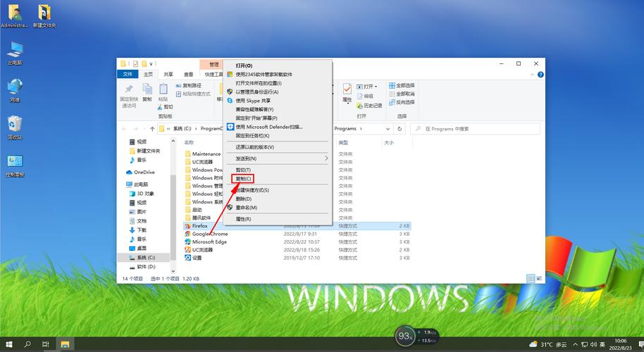Click 历史记录 in the ribbon

click(x=369, y=106)
